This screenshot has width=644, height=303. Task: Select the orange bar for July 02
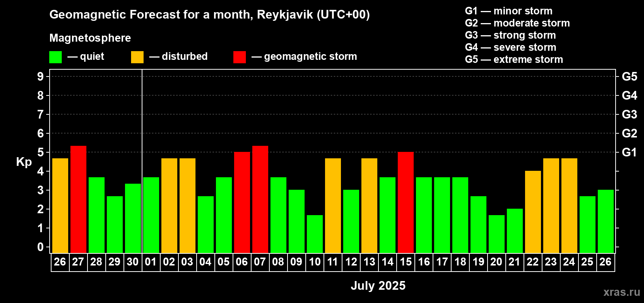[169, 206]
